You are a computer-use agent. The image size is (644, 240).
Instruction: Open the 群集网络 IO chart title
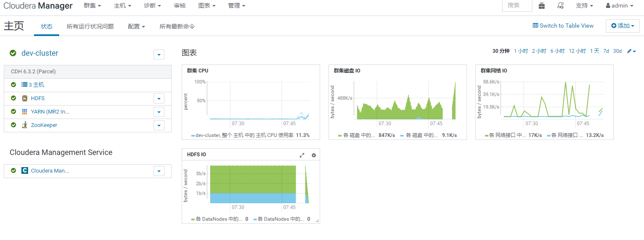[494, 71]
